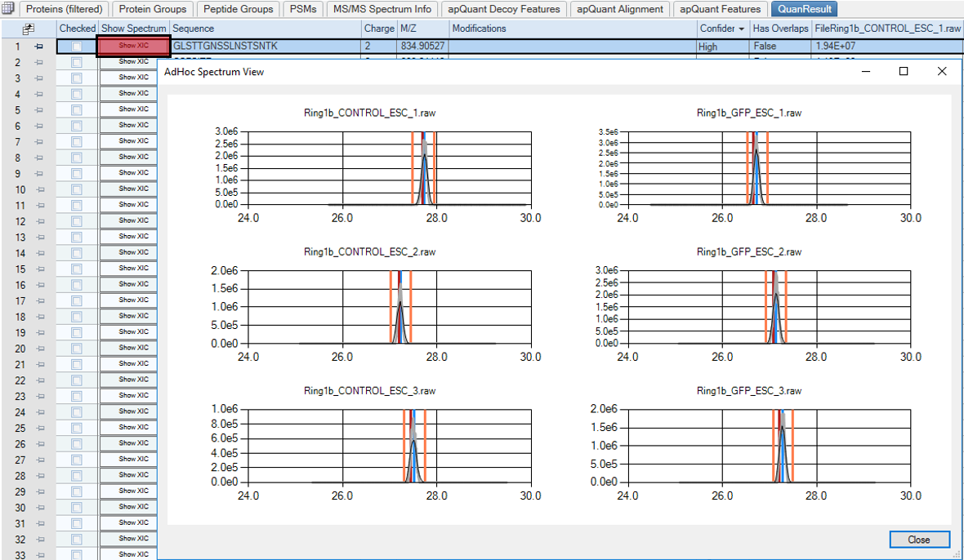964x560 pixels.
Task: Click the Has Overlaps column header
Action: tap(780, 29)
